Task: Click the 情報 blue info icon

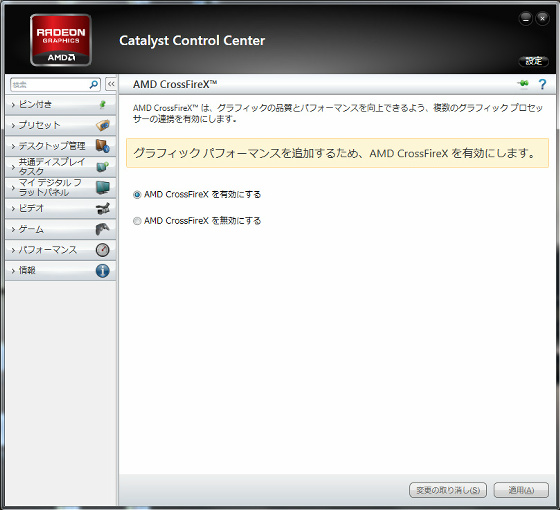Action: coord(103,270)
